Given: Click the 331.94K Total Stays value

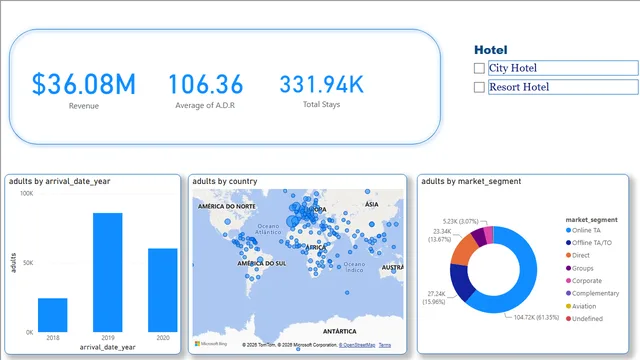Looking at the screenshot, I should coord(321,84).
